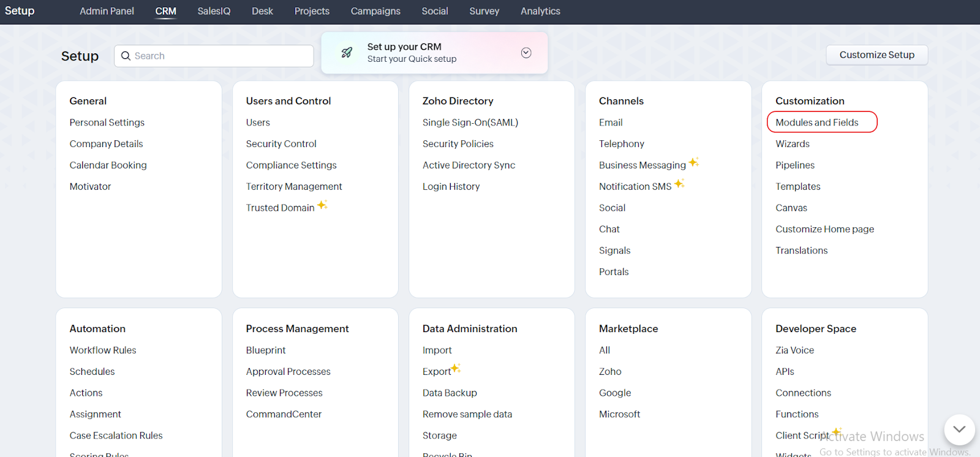The image size is (980, 457).
Task: Open Trusted Domain settings
Action: (280, 208)
